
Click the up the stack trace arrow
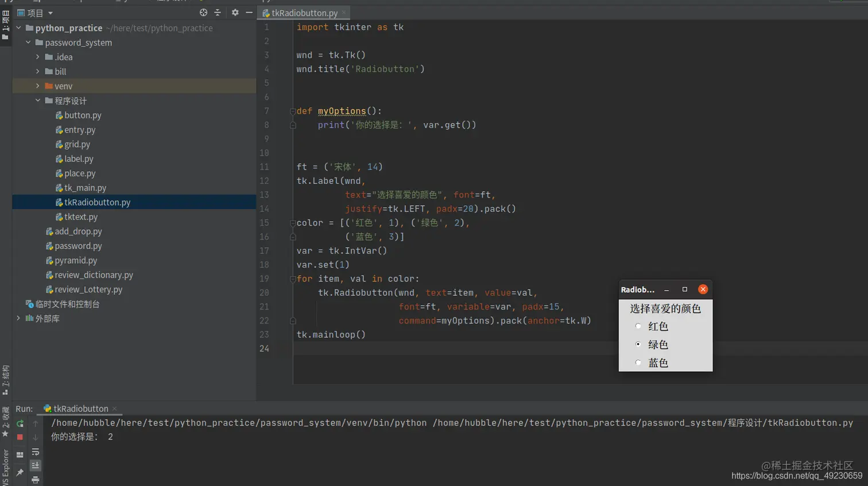coord(36,423)
